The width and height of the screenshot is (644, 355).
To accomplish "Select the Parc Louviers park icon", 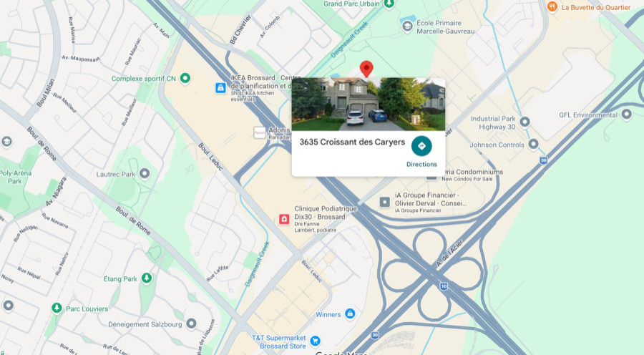I will click(57, 308).
